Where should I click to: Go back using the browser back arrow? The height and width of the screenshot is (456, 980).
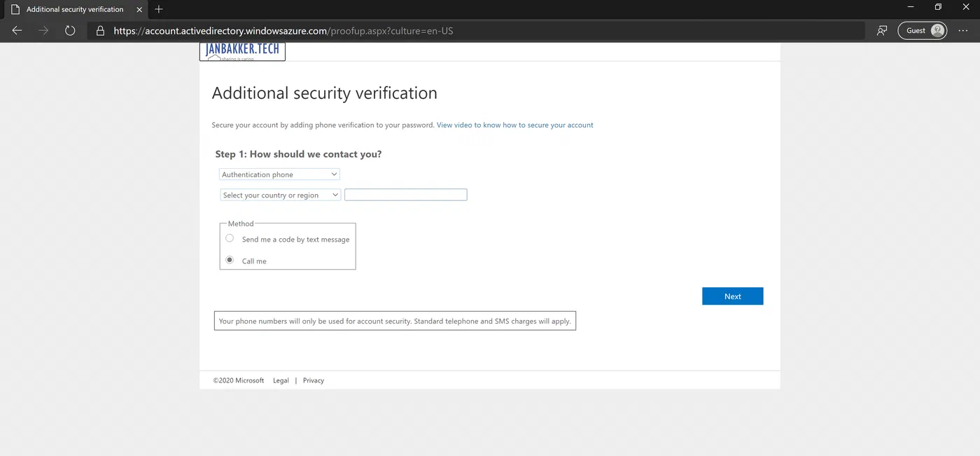pyautogui.click(x=17, y=31)
